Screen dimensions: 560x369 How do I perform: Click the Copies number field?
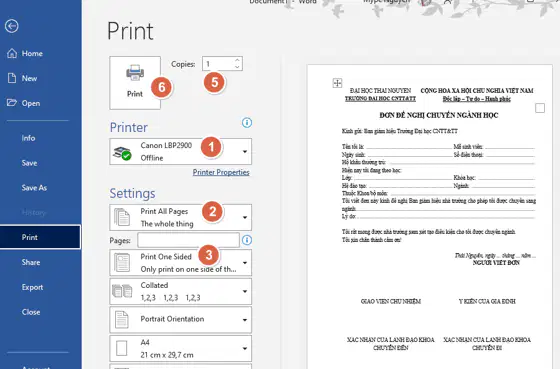point(218,64)
